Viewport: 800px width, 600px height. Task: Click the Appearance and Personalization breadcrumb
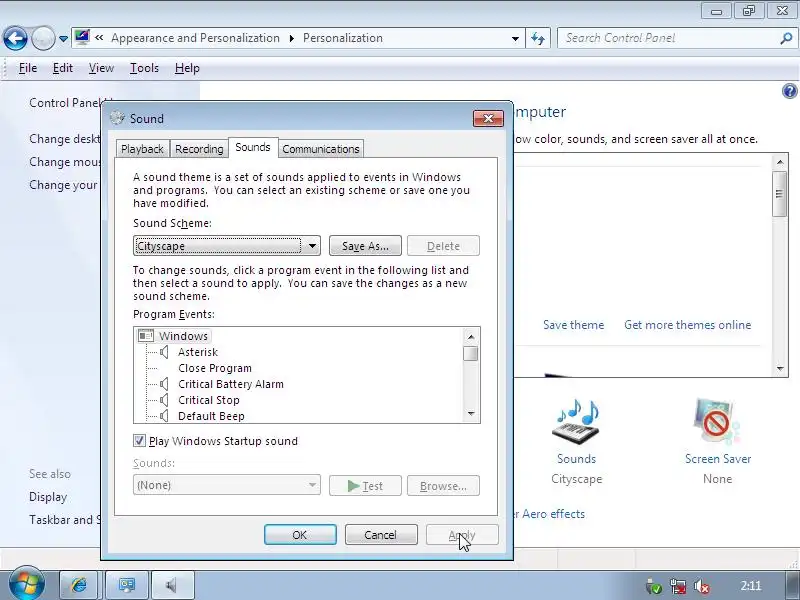195,38
